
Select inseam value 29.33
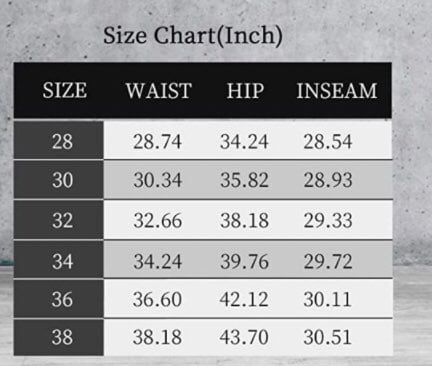click(x=328, y=220)
